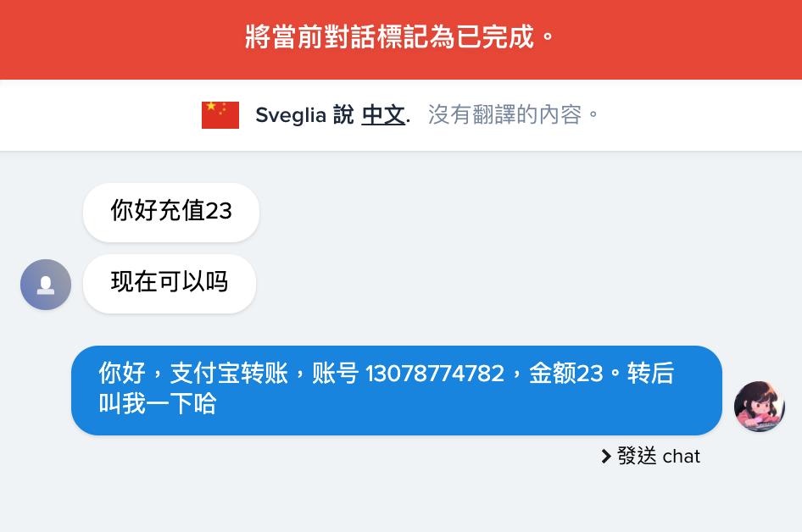Open the 中文 language link
This screenshot has height=532, width=802.
[383, 115]
